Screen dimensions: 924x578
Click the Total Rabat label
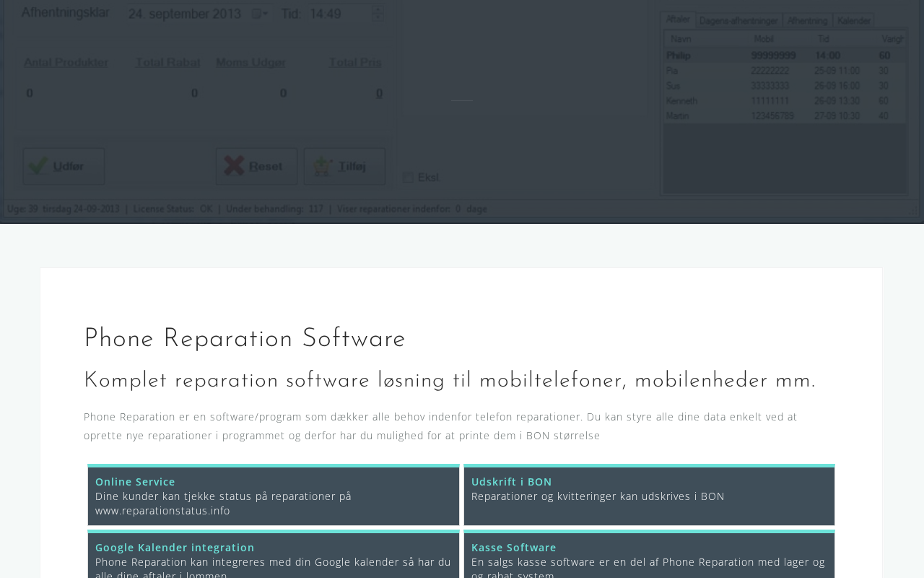(x=168, y=63)
